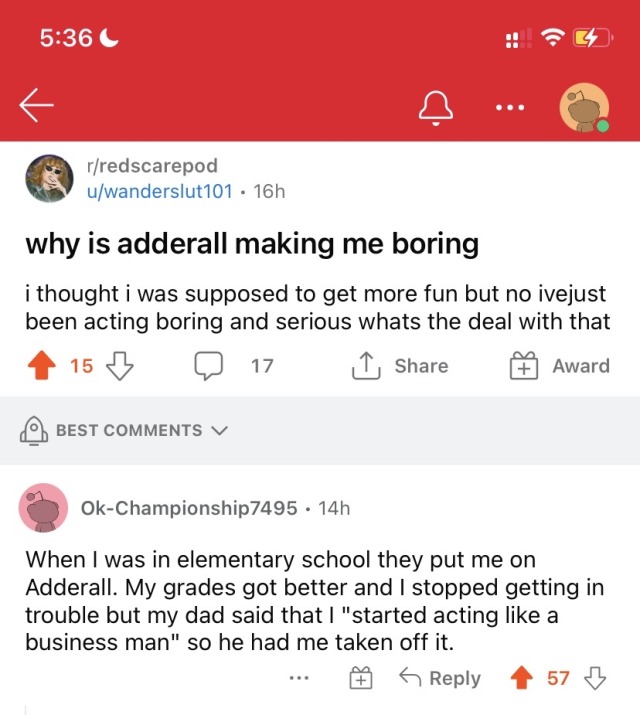Screen dimensions: 640x715
Task: Upvote the comment with 57 points
Action: click(x=522, y=679)
